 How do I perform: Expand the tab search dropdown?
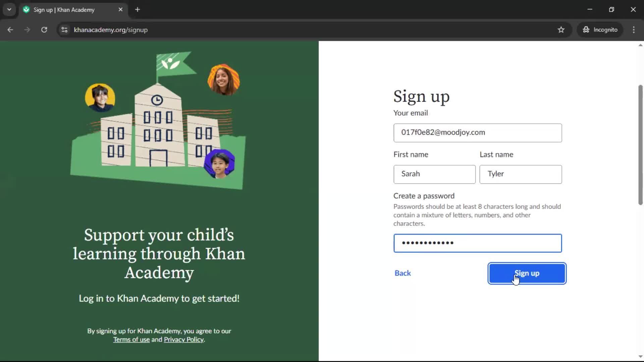pyautogui.click(x=9, y=10)
